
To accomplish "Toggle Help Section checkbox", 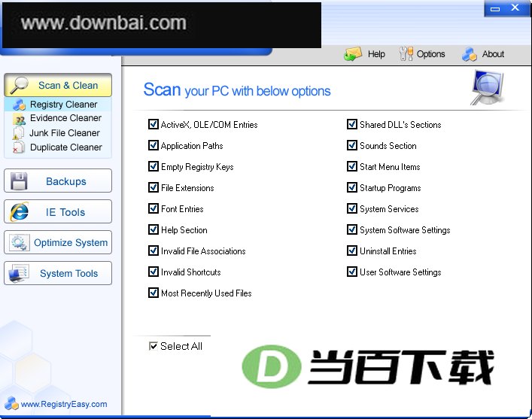I will pos(154,229).
